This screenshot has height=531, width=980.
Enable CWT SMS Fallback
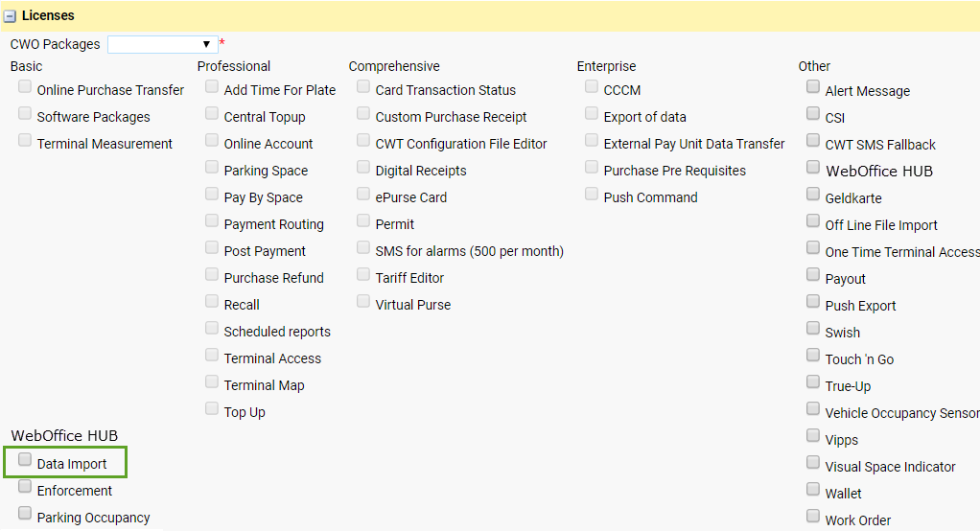[x=812, y=140]
